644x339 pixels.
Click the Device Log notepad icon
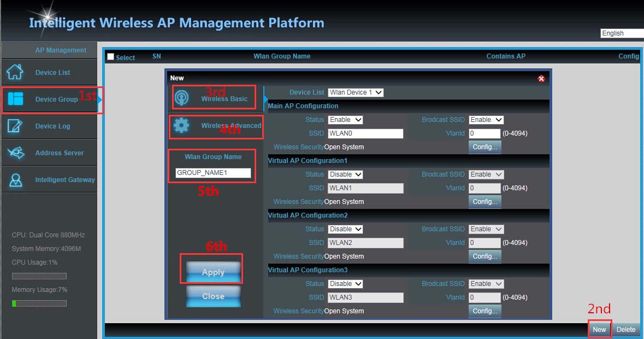(x=15, y=126)
